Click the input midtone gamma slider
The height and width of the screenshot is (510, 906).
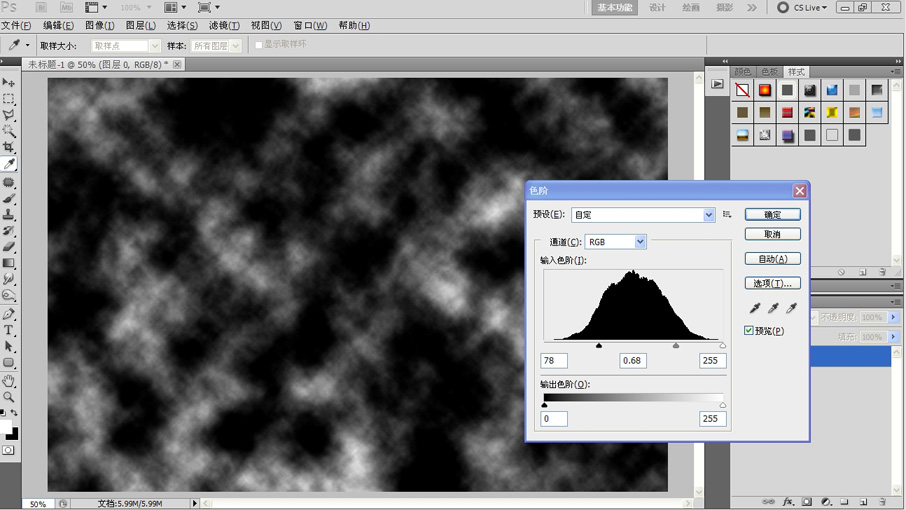click(676, 345)
